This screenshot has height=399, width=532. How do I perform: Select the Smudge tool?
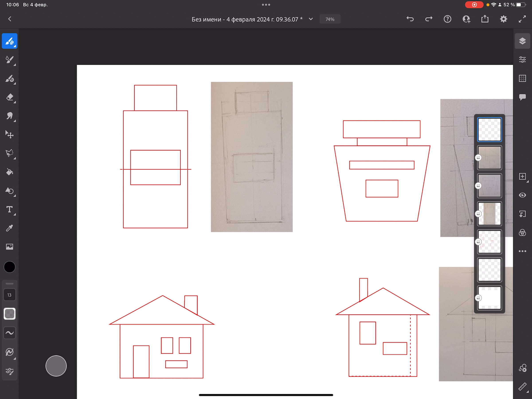point(10,116)
